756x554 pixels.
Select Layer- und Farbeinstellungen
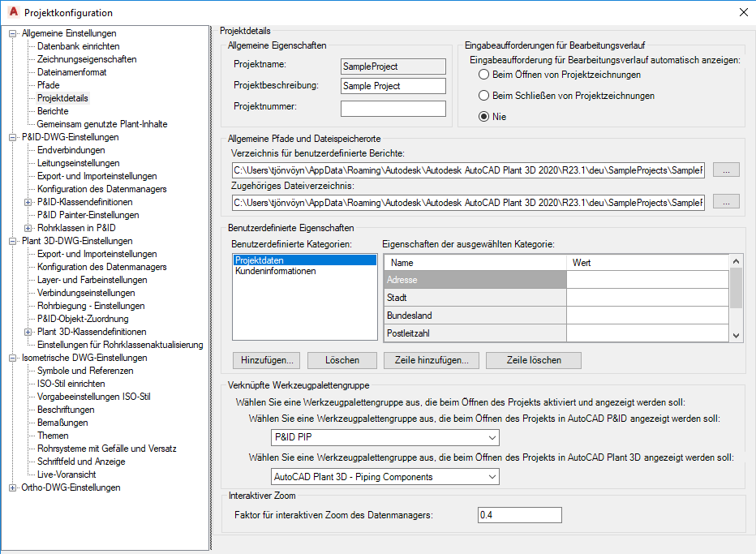point(92,280)
